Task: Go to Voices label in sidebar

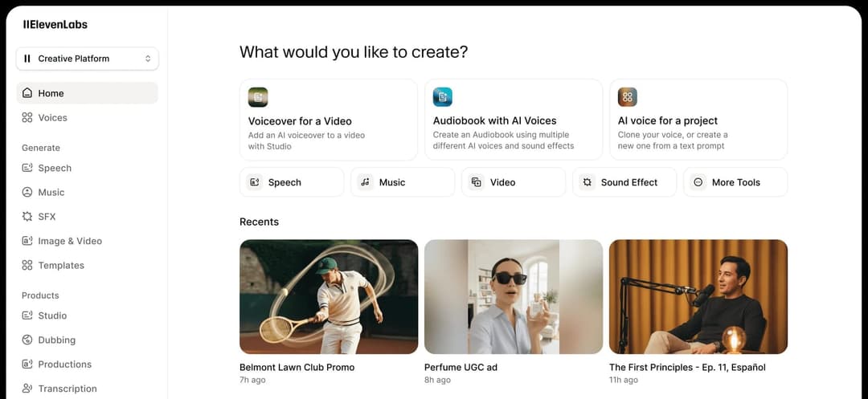Action: point(52,118)
